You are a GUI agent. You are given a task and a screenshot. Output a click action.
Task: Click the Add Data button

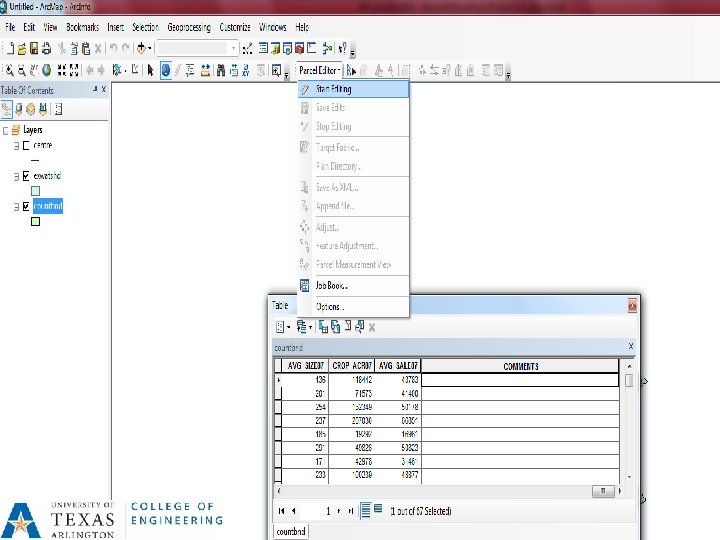tap(141, 48)
